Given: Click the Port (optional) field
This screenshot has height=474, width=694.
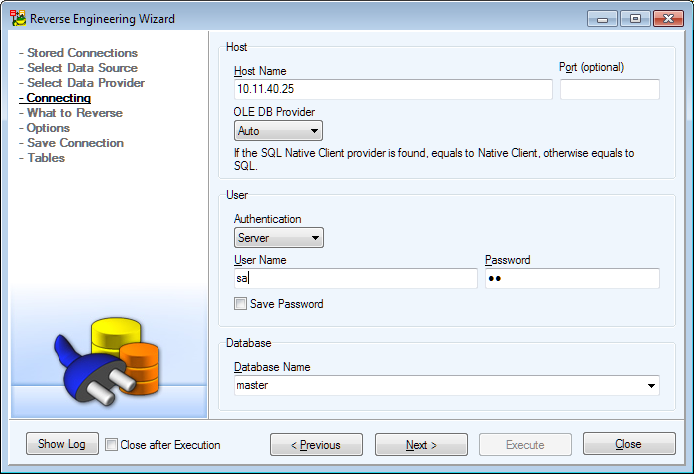Looking at the screenshot, I should [609, 89].
